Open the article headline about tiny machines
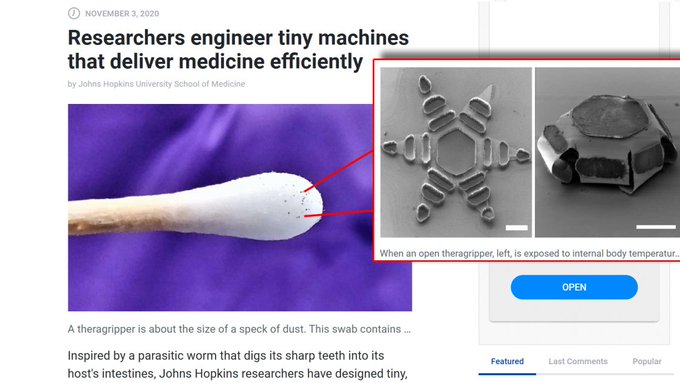 coord(238,49)
